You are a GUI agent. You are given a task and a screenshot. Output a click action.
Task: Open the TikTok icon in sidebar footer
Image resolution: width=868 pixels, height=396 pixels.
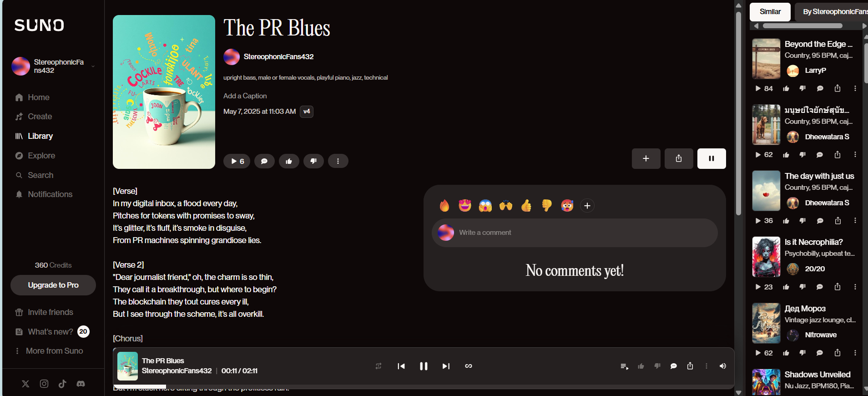click(62, 384)
